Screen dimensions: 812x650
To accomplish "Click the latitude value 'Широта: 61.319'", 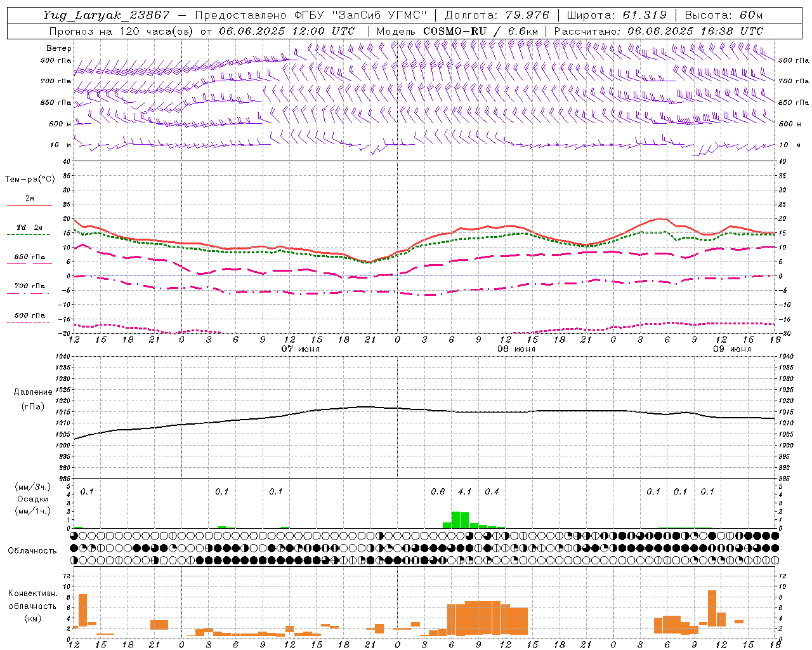I will click(617, 15).
